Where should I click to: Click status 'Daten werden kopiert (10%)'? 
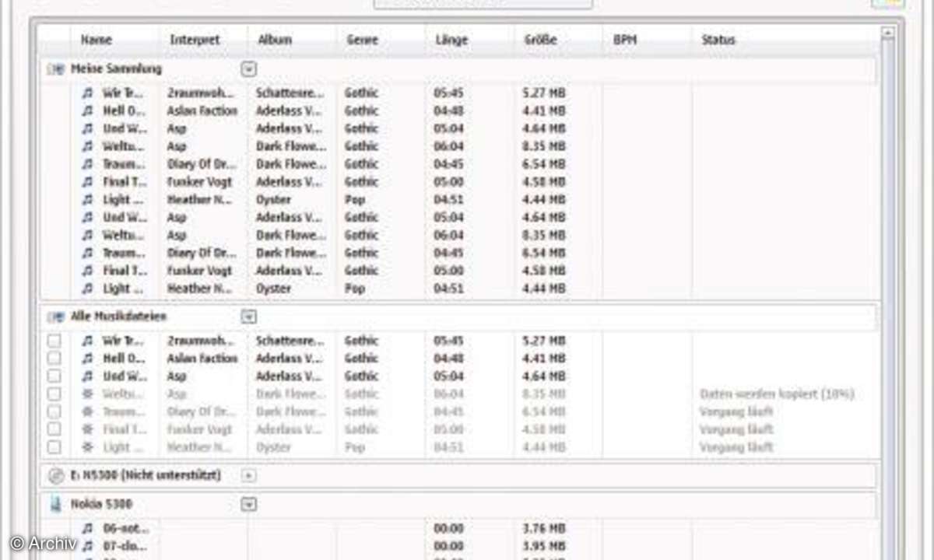[x=777, y=394]
